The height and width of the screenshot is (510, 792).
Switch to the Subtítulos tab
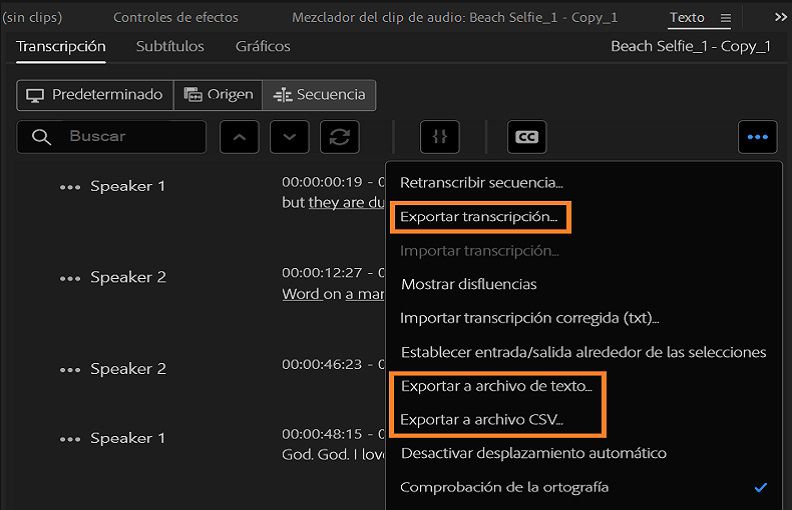point(170,46)
